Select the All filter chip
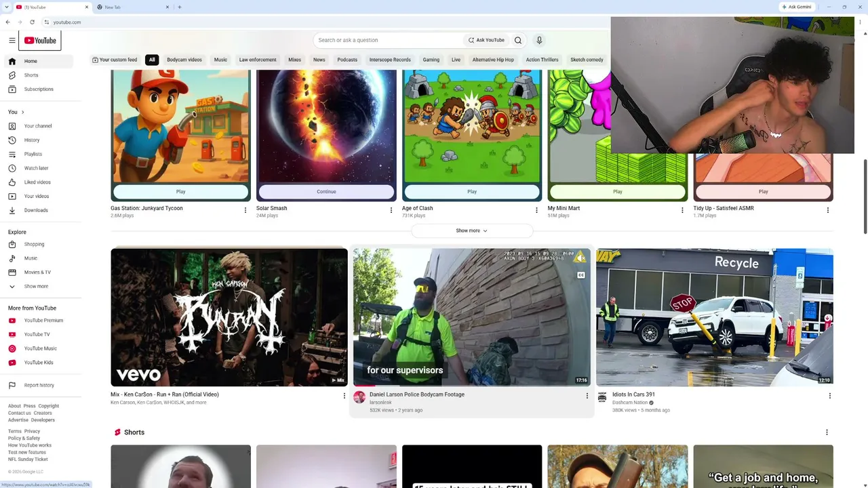This screenshot has width=868, height=488. click(x=152, y=60)
